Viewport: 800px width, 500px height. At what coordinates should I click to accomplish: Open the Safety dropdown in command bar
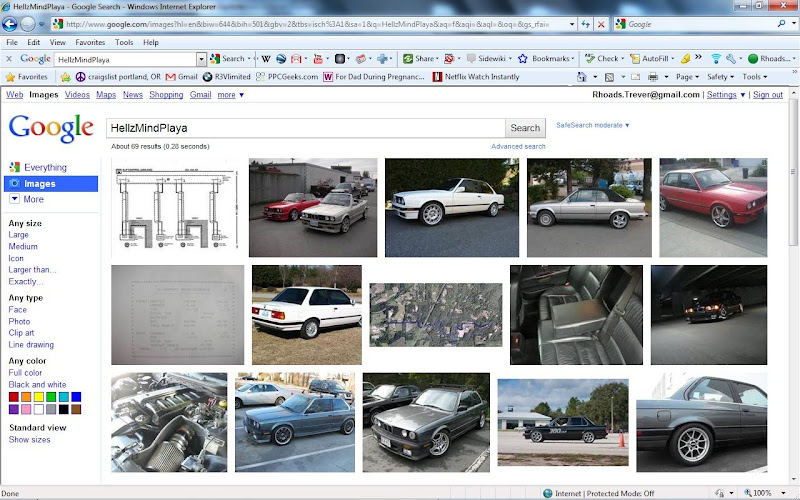[x=719, y=77]
